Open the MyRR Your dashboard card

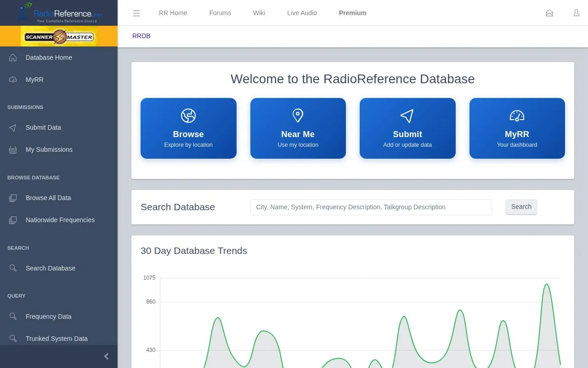coord(517,128)
